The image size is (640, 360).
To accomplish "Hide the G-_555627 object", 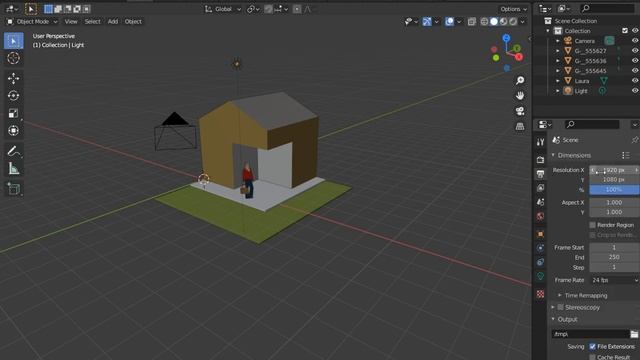I will (635, 51).
